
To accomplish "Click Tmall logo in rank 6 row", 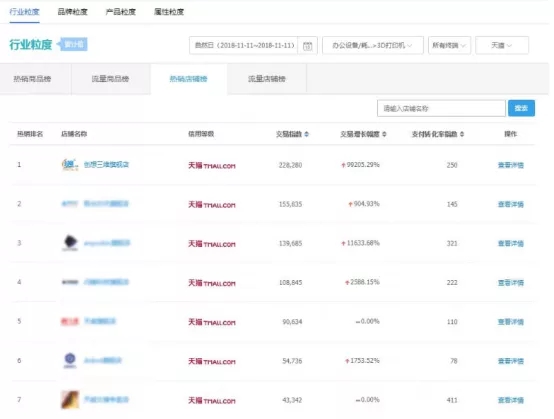I will click(x=212, y=361).
